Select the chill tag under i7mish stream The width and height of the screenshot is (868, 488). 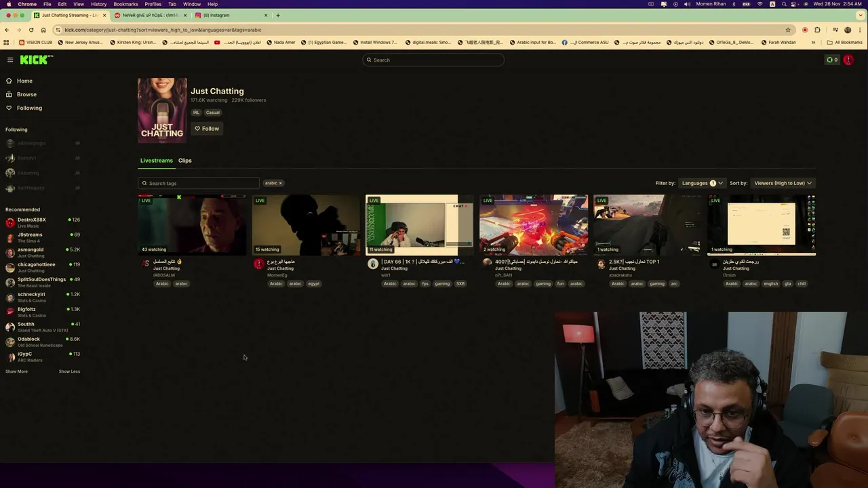coord(802,284)
